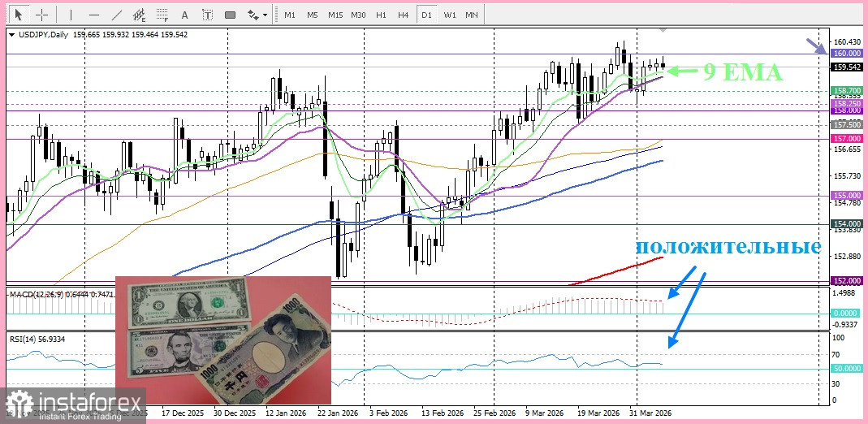Select the D1 daily timeframe
868x424 pixels.
tap(426, 15)
